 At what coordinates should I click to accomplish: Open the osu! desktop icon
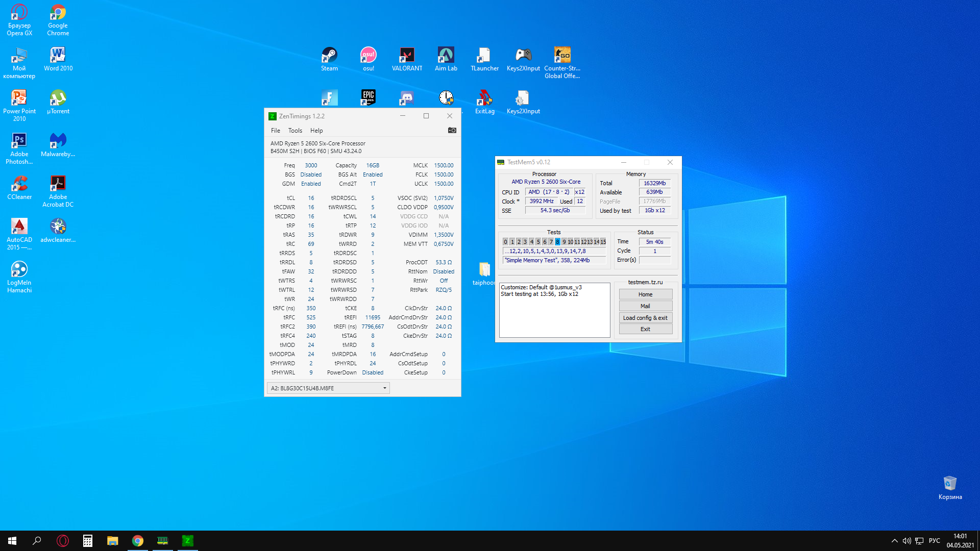(x=368, y=55)
